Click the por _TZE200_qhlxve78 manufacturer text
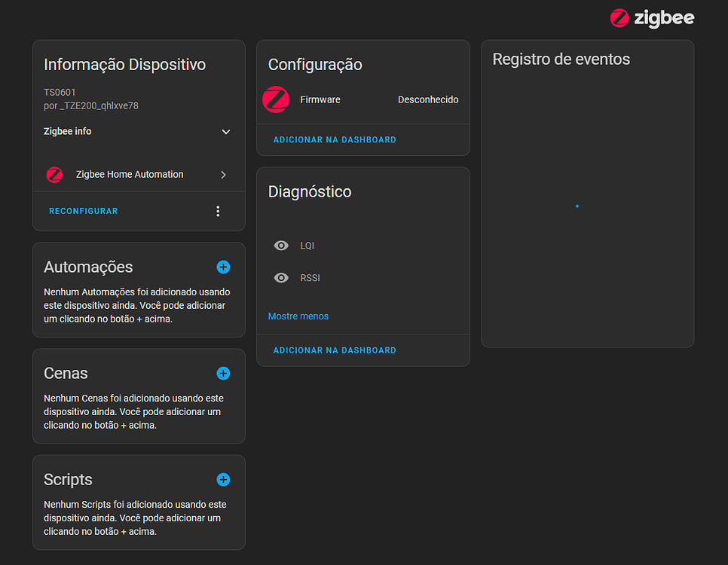This screenshot has width=728, height=565. pos(91,106)
